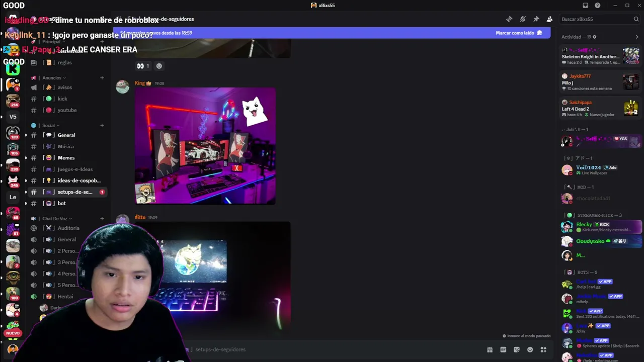Image resolution: width=644 pixels, height=362 pixels.
Task: Click the message input for setups-de-seguidores
Action: tap(332, 349)
